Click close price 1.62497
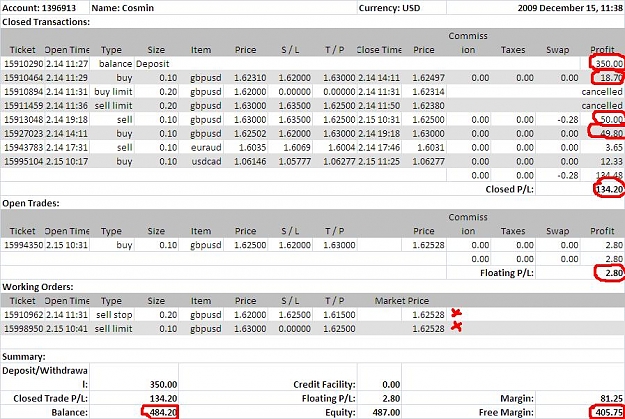Viewport: 625px width, 419px height. coord(428,78)
